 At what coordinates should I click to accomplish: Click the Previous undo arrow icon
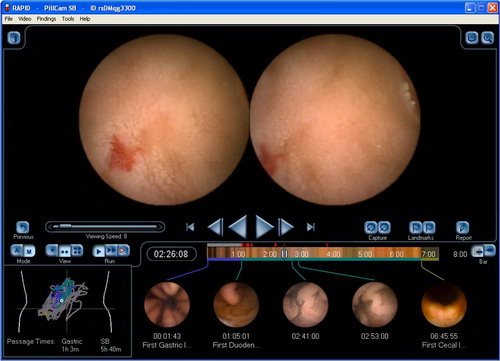(23, 228)
